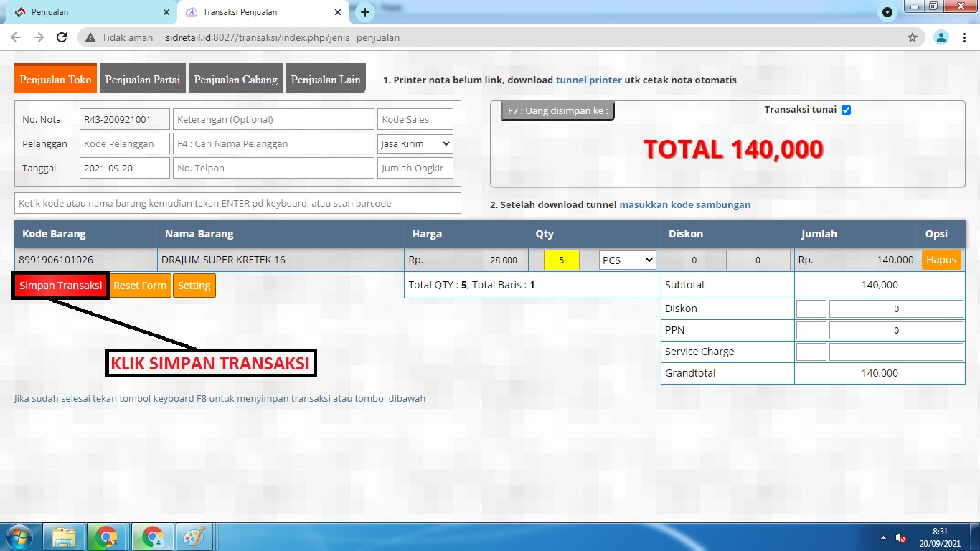Click the Diskon percent summary field
Image resolution: width=980 pixels, height=551 pixels.
(x=811, y=309)
